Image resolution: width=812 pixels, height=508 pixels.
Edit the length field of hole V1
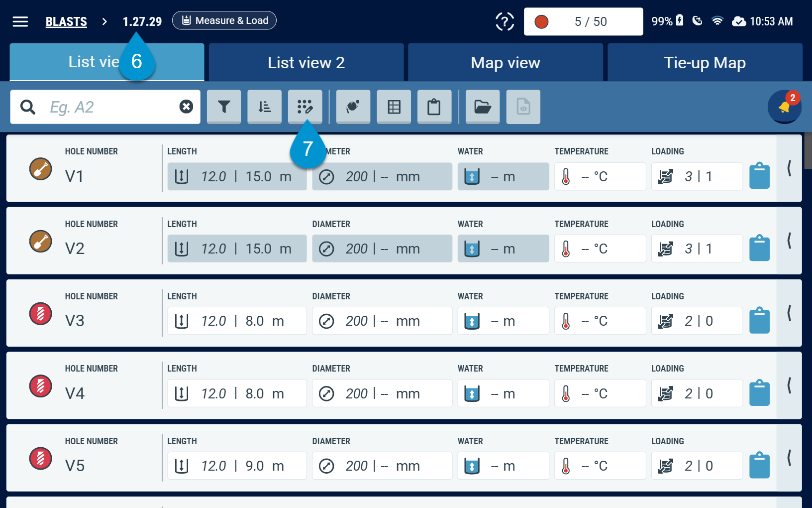[x=237, y=176]
